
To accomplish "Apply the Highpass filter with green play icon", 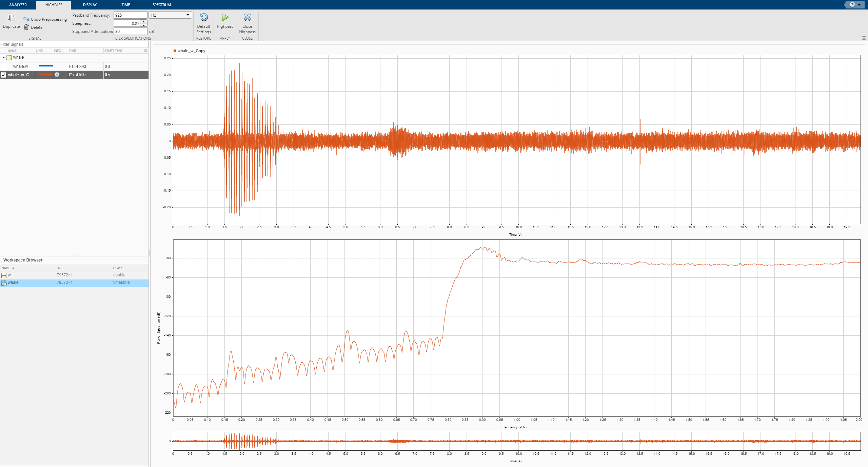I will 225,18.
